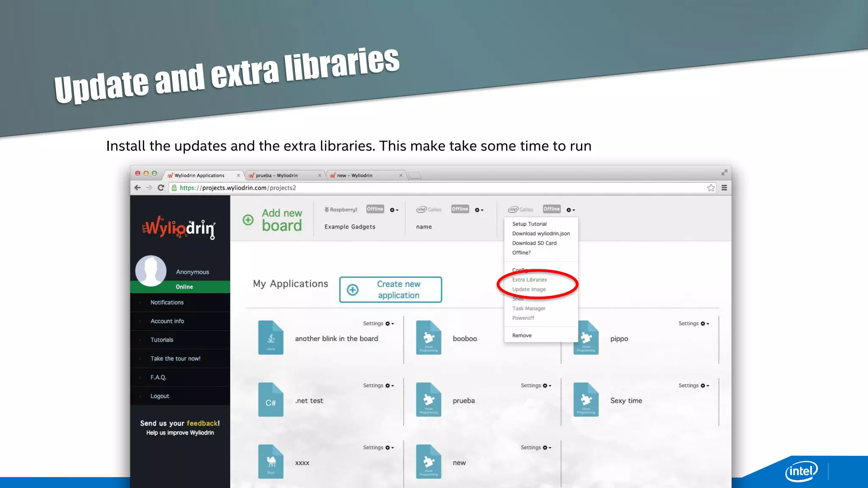Click the Create new application button
Image resolution: width=868 pixels, height=488 pixels.
point(391,290)
